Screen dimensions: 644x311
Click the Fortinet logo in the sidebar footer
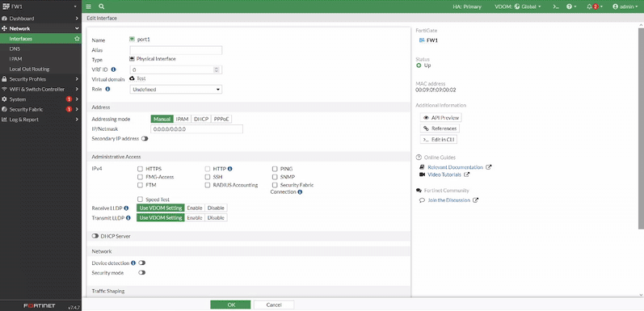tap(39, 306)
